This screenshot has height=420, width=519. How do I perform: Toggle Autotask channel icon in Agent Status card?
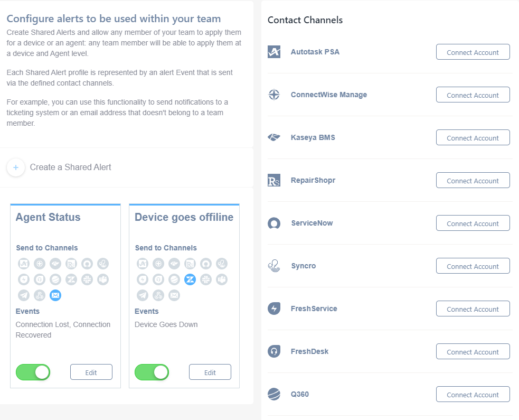[x=24, y=264]
